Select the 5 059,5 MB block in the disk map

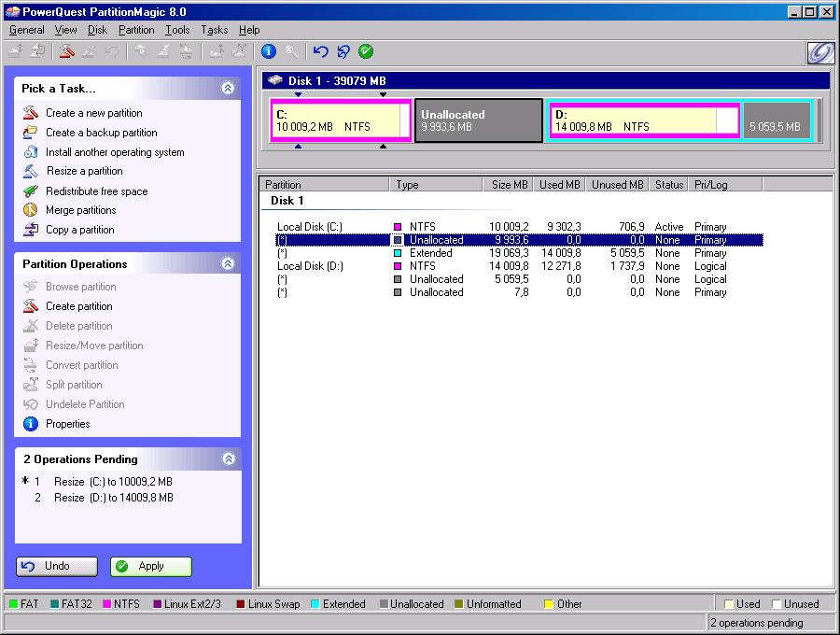pyautogui.click(x=777, y=121)
